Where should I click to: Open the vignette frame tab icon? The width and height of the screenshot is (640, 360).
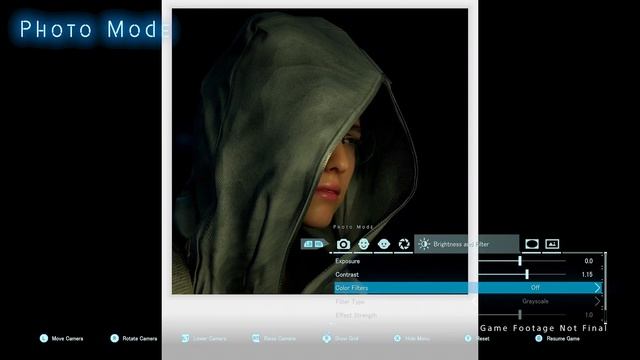click(x=531, y=244)
